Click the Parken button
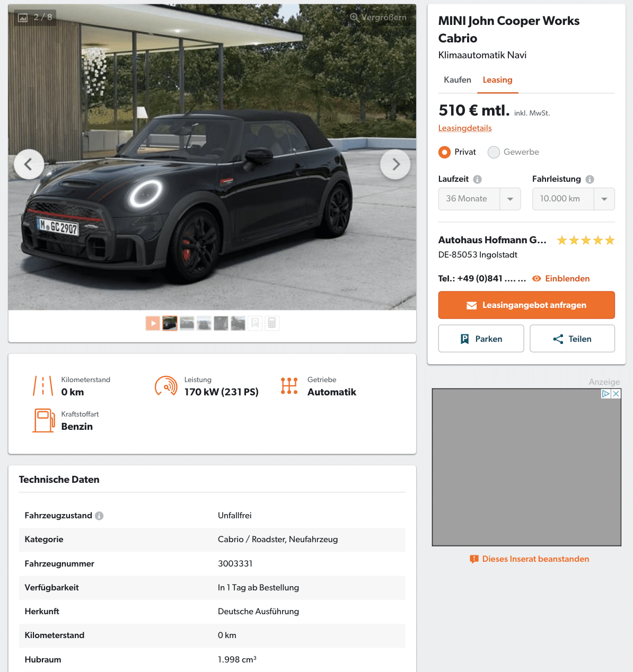The height and width of the screenshot is (672, 633). (481, 339)
